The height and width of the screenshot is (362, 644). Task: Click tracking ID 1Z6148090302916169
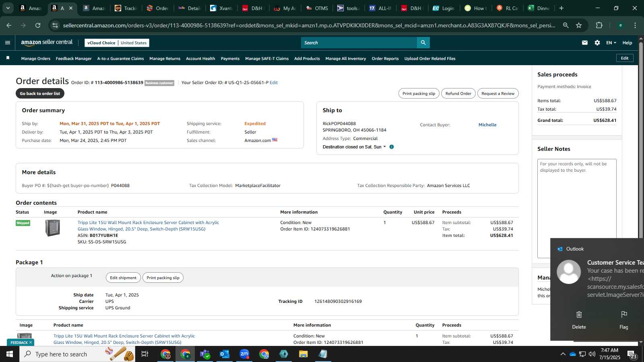tap(338, 301)
